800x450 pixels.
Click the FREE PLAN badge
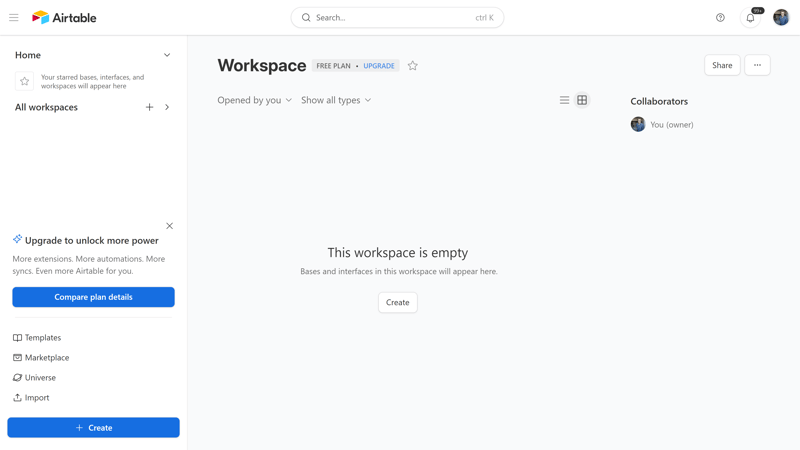[x=333, y=66]
